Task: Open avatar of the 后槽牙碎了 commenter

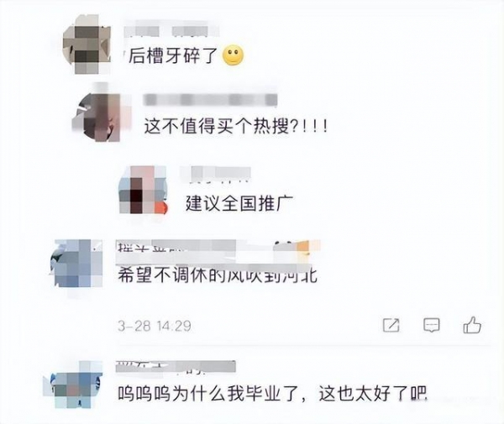Action: point(87,44)
